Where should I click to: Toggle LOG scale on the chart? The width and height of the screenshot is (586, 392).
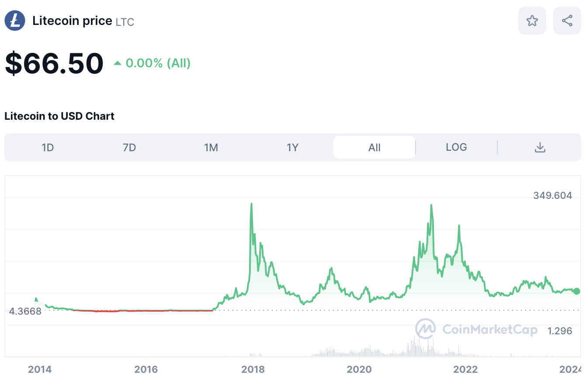coord(456,147)
